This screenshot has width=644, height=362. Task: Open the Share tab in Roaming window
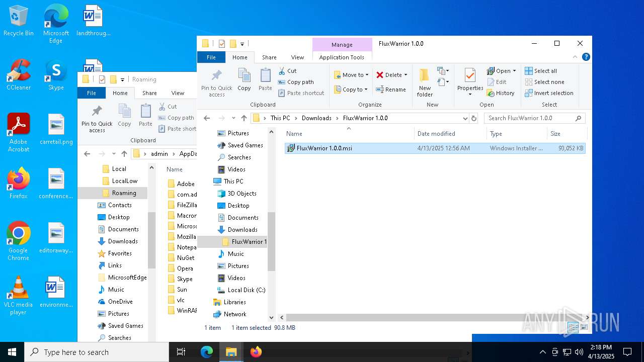point(149,93)
